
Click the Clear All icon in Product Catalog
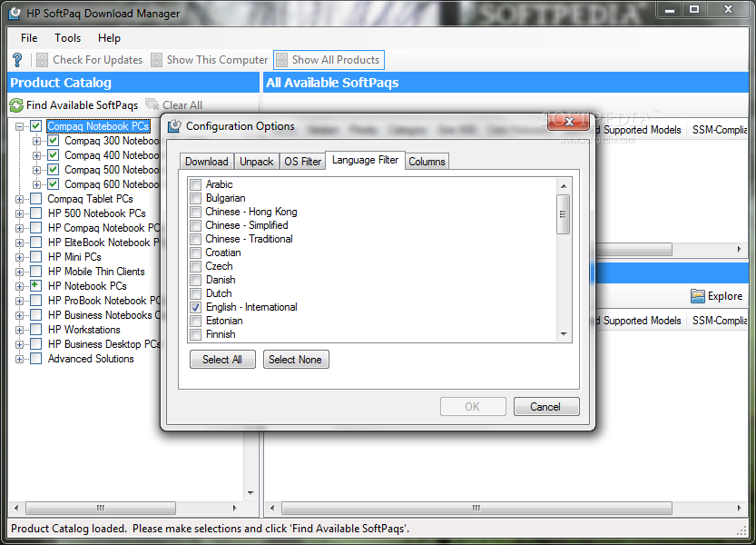[x=152, y=104]
